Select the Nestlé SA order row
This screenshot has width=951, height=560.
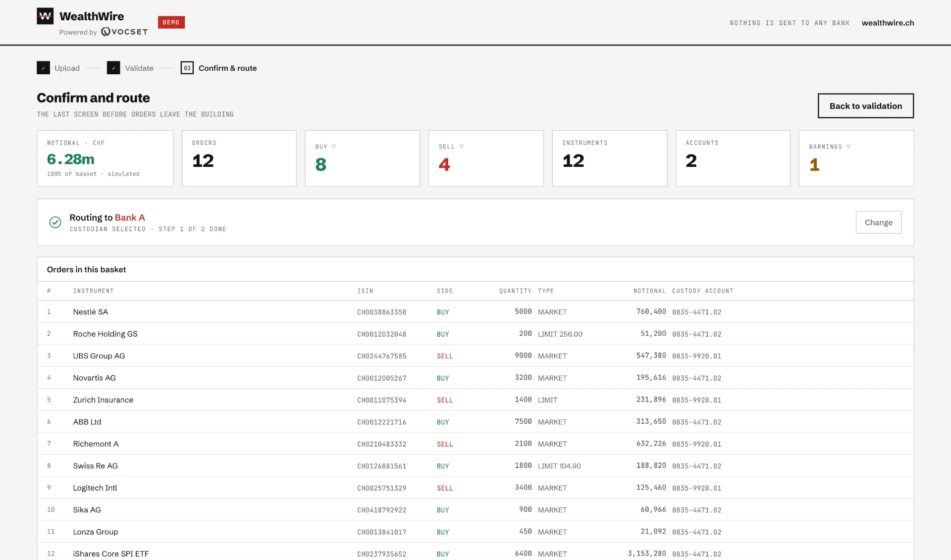(x=475, y=312)
